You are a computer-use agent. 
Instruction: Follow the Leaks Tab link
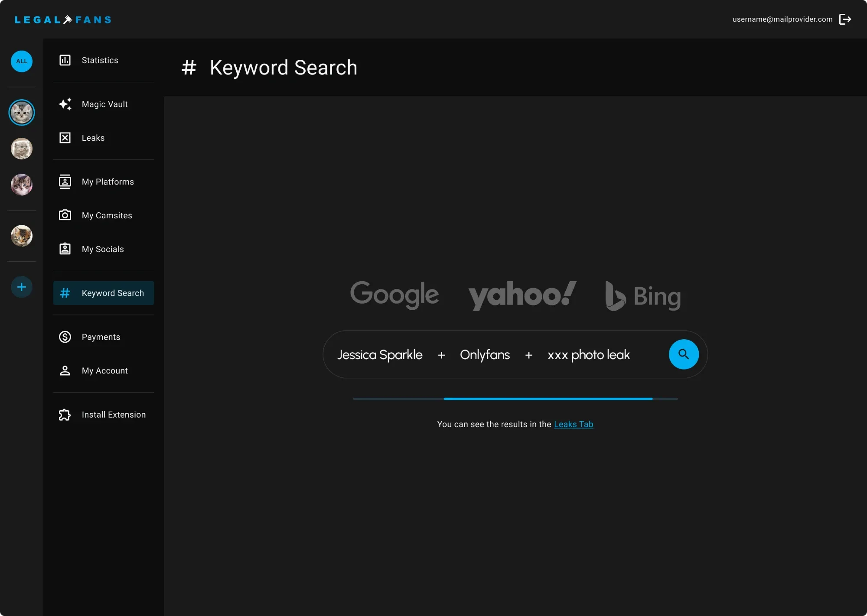pos(574,424)
